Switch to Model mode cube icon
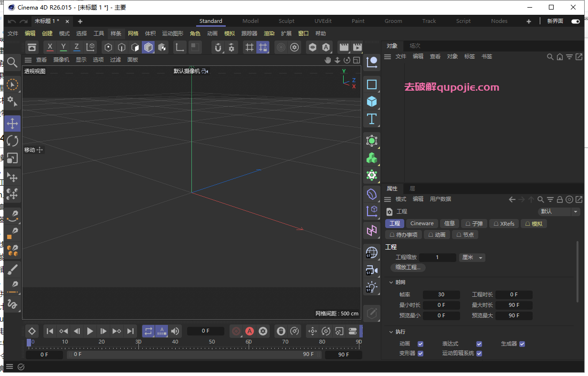The width and height of the screenshot is (588, 376). point(148,47)
